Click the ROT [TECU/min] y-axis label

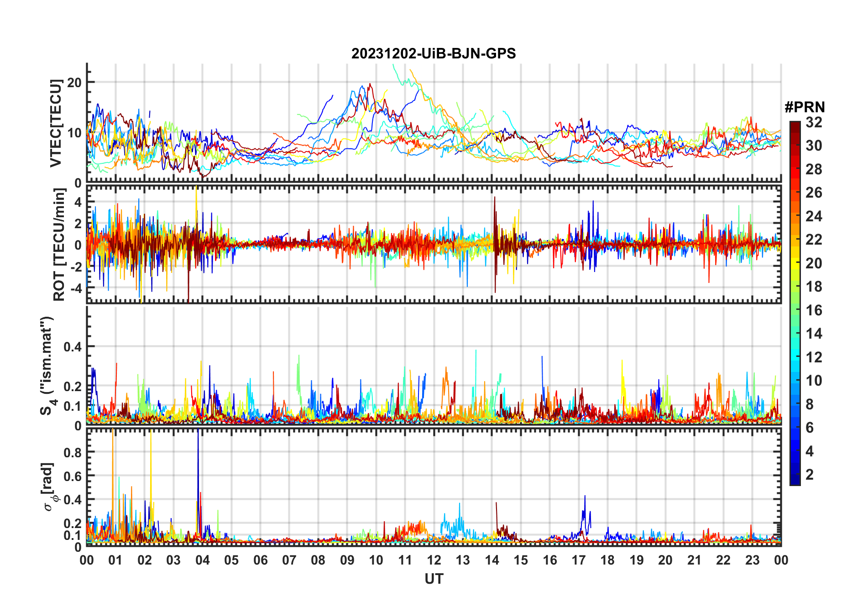pos(59,245)
